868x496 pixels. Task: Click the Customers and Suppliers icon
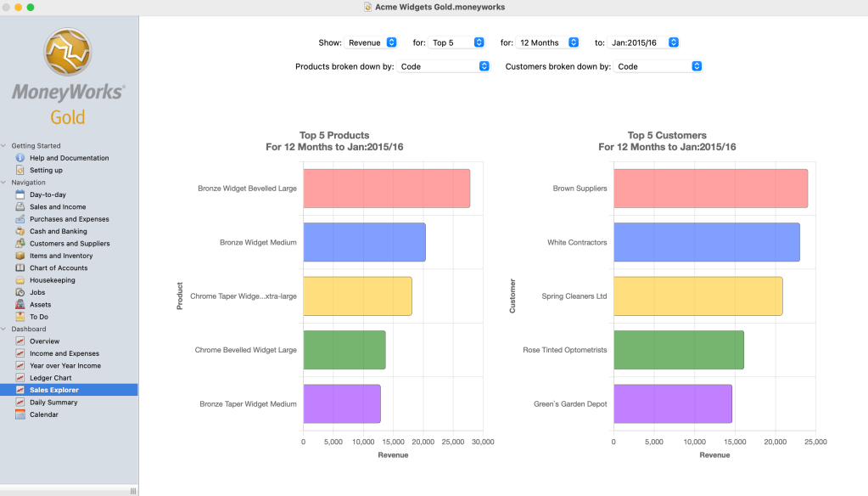[21, 244]
